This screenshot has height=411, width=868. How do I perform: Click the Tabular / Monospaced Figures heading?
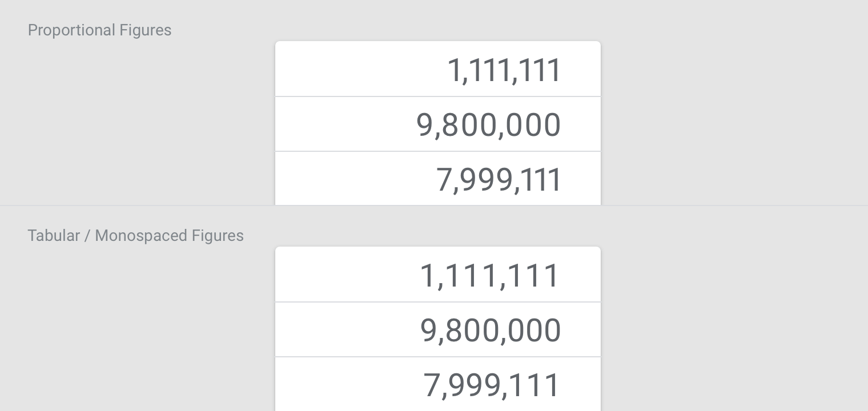tap(135, 236)
